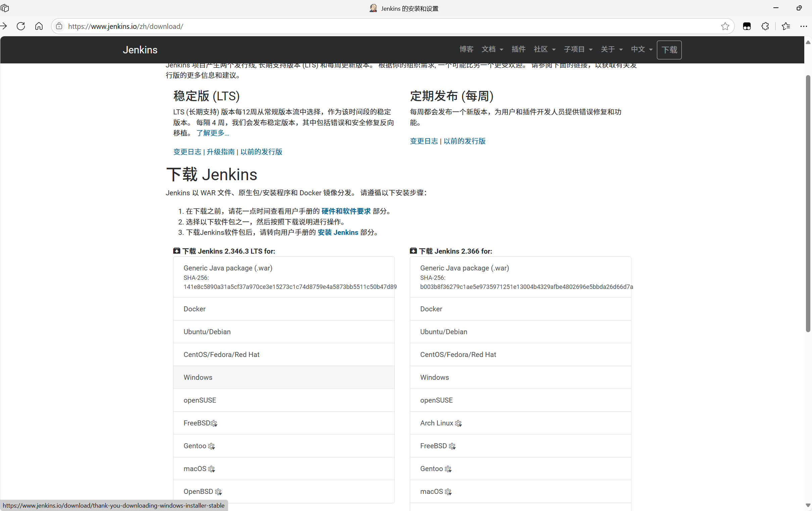The height and width of the screenshot is (511, 812).
Task: Click the site info lock icon
Action: coord(59,26)
